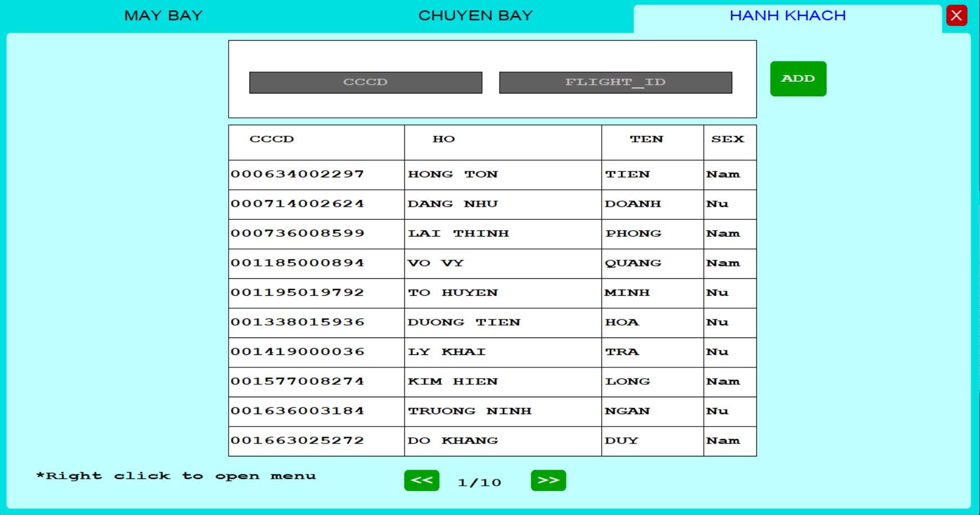Click the green ADD button
Screen dimensions: 980x515
tap(798, 79)
